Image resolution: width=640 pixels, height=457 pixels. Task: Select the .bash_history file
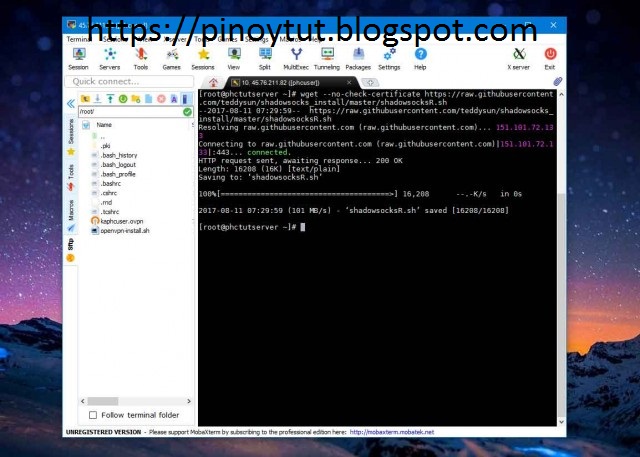[119, 155]
